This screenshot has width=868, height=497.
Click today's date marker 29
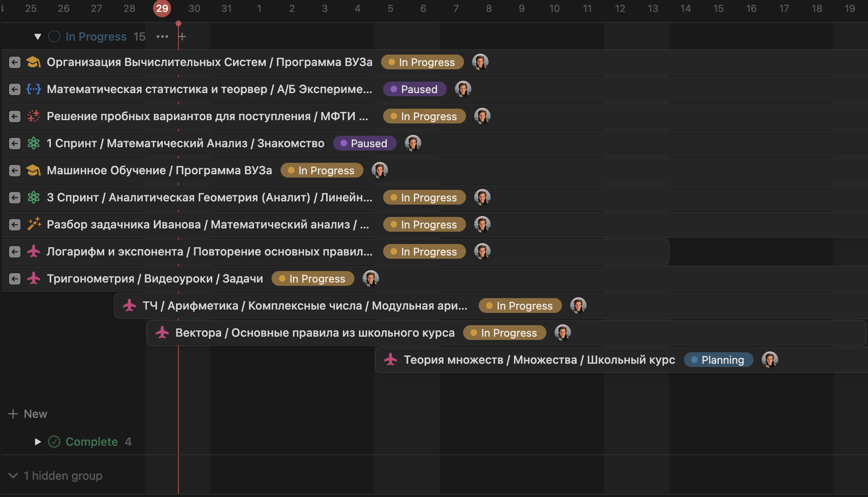(x=162, y=8)
